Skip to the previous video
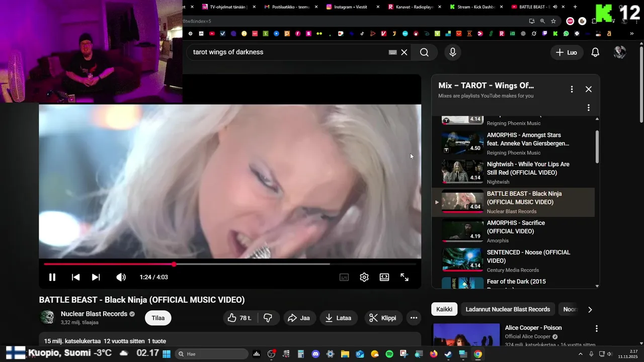This screenshot has height=362, width=644. click(x=75, y=277)
